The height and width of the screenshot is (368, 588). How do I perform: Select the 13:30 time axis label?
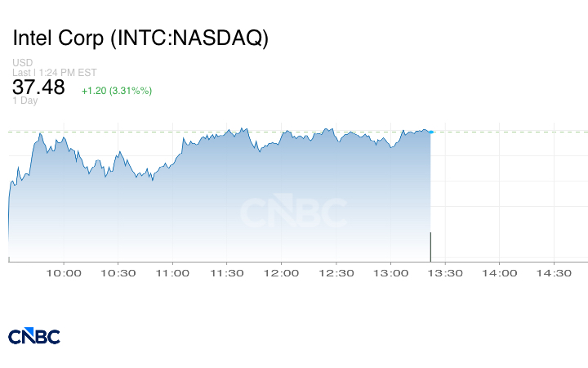tap(446, 273)
